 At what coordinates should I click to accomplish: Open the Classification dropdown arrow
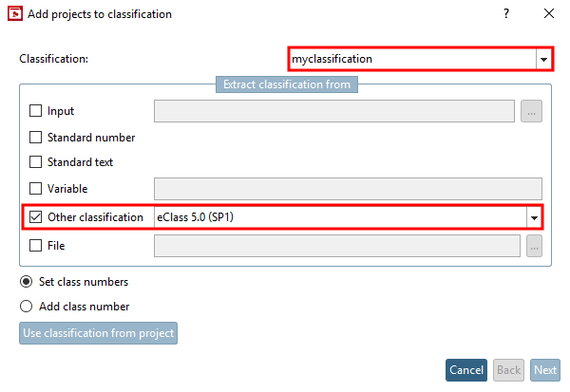pos(543,59)
